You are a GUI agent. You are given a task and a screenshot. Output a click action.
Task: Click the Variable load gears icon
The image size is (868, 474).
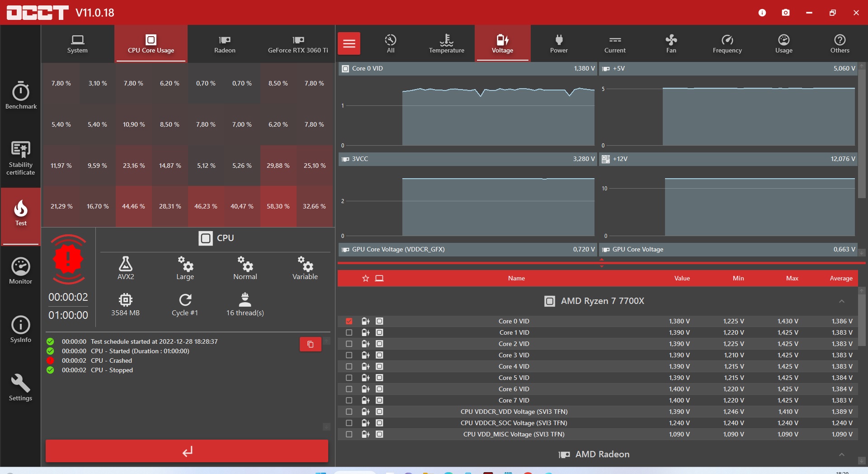click(305, 263)
